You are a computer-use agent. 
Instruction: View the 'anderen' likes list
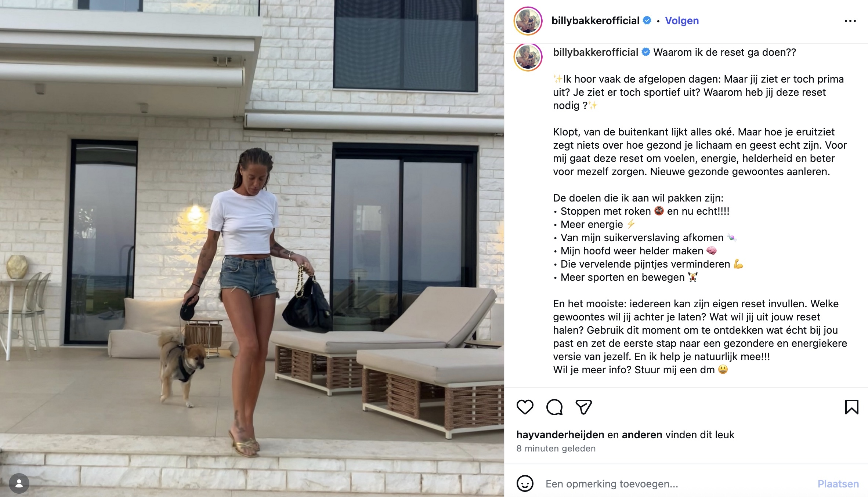[x=642, y=435]
